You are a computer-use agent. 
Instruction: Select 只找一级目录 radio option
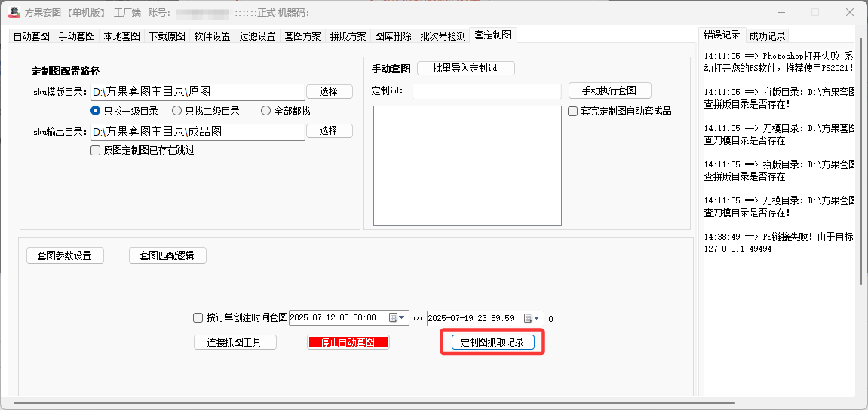(124, 111)
